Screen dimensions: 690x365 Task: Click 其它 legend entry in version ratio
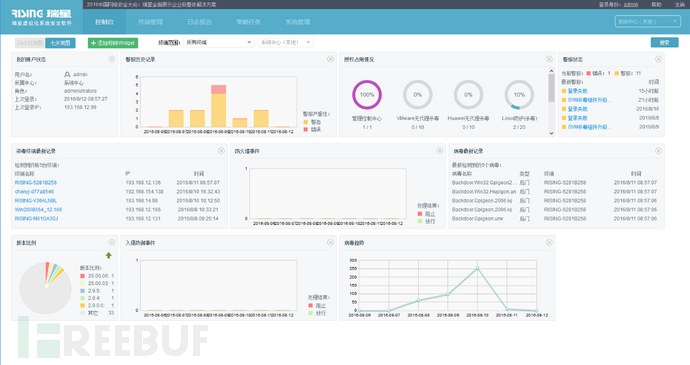(x=97, y=313)
